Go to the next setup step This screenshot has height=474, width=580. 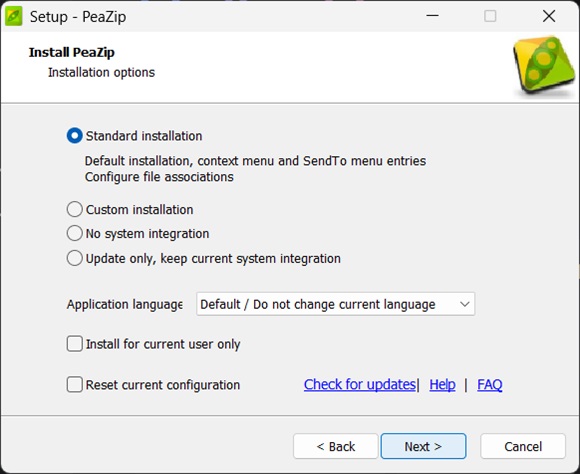(423, 446)
